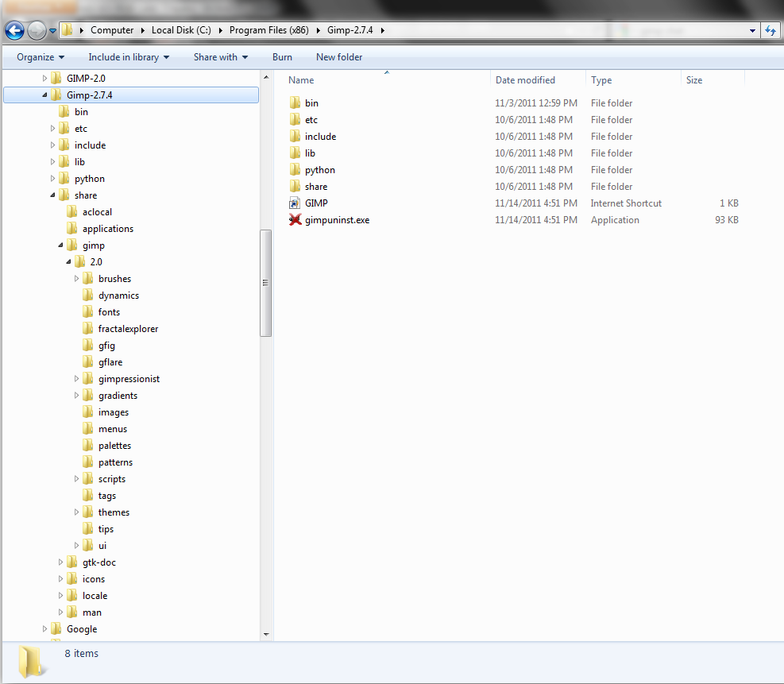Image resolution: width=784 pixels, height=684 pixels.
Task: Expand the gimpressionist folder in tree
Action: pyautogui.click(x=76, y=379)
